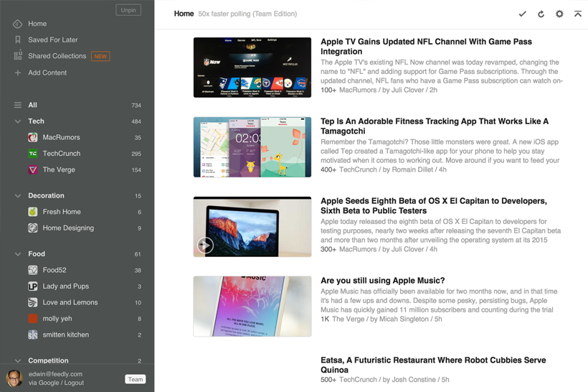The height and width of the screenshot is (392, 588).
Task: Click the Love and Lemons feed icon
Action: (x=32, y=302)
